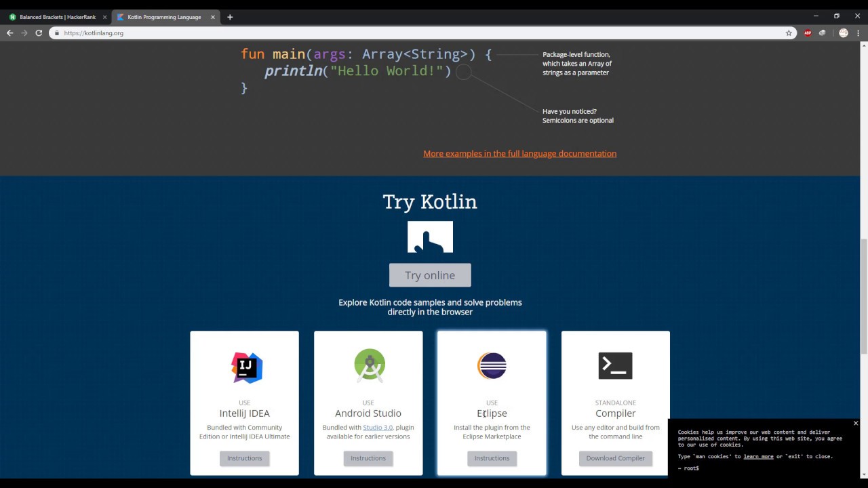Click 'Install the plugin from the Eclipse Marketplace' text
Viewport: 868px width, 488px height.
[492, 432]
